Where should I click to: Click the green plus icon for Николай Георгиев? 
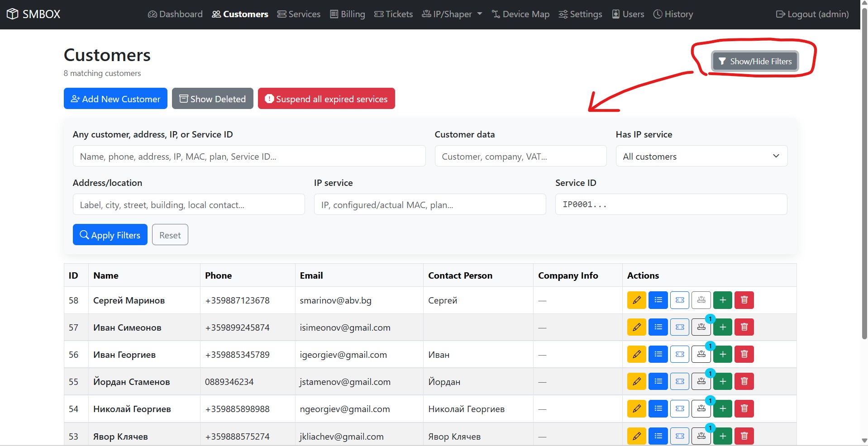tap(723, 408)
